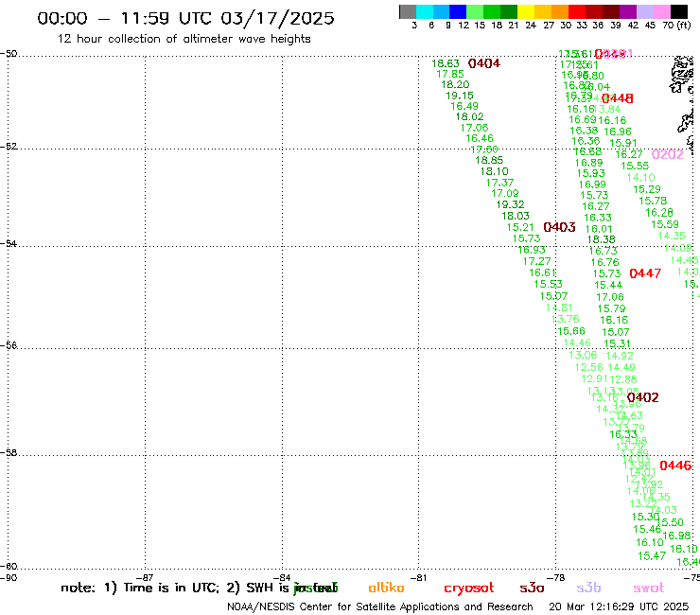
Task: Click the orange legend swatch above 30
Action: click(x=560, y=11)
